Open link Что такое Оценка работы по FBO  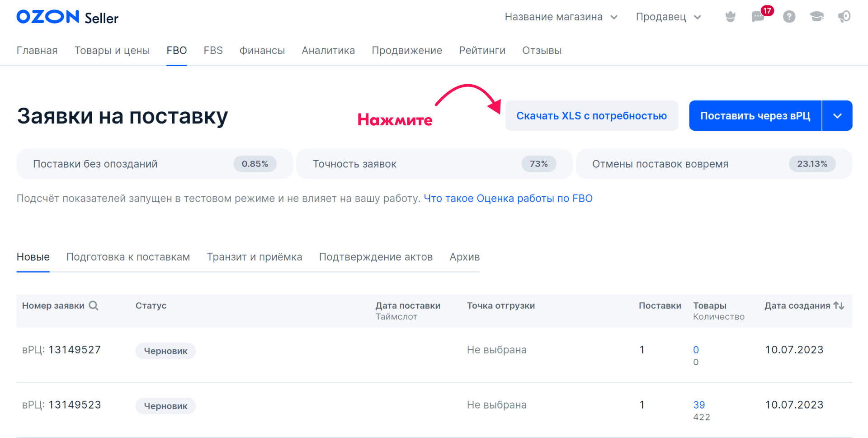click(x=508, y=199)
